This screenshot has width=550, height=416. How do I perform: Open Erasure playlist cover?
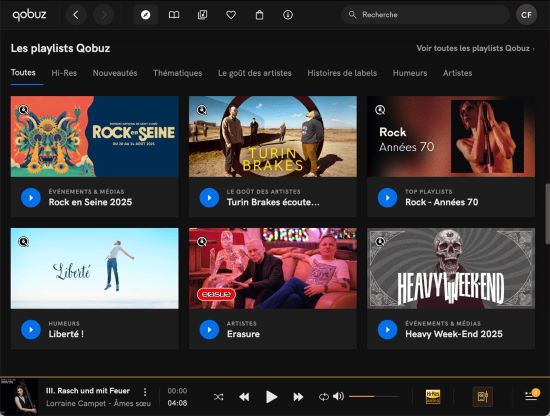[273, 268]
